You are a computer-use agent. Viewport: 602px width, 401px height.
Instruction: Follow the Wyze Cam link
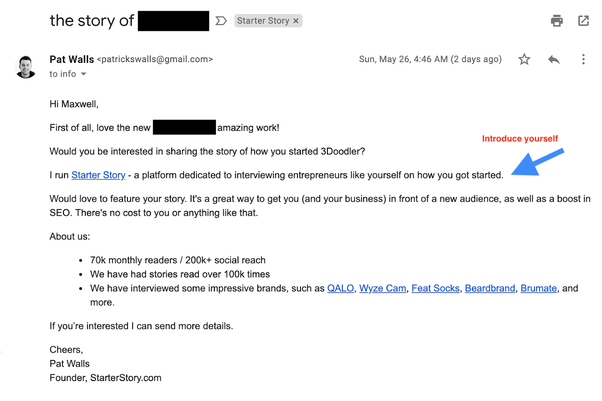[x=382, y=288]
